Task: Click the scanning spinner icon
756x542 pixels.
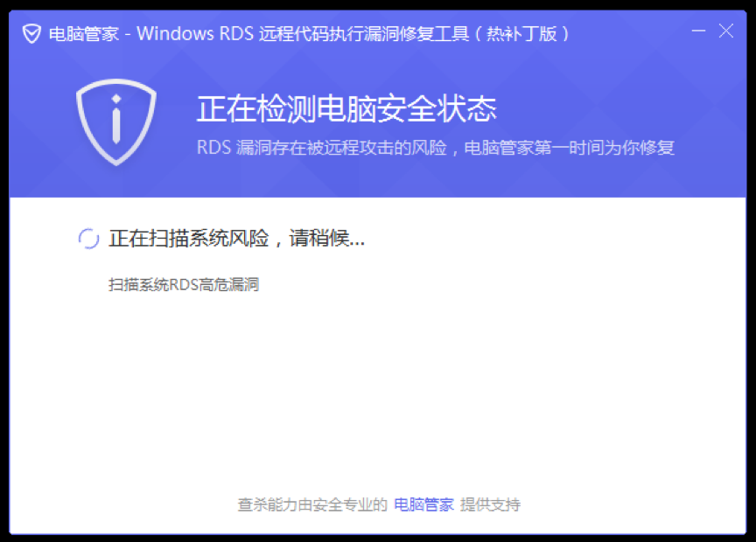Action: (88, 239)
